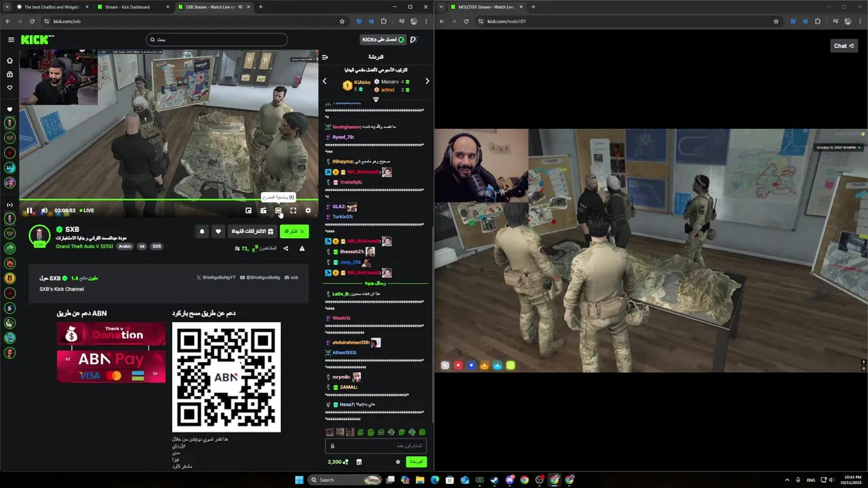Open File Explorer from taskbar

pyautogui.click(x=420, y=480)
